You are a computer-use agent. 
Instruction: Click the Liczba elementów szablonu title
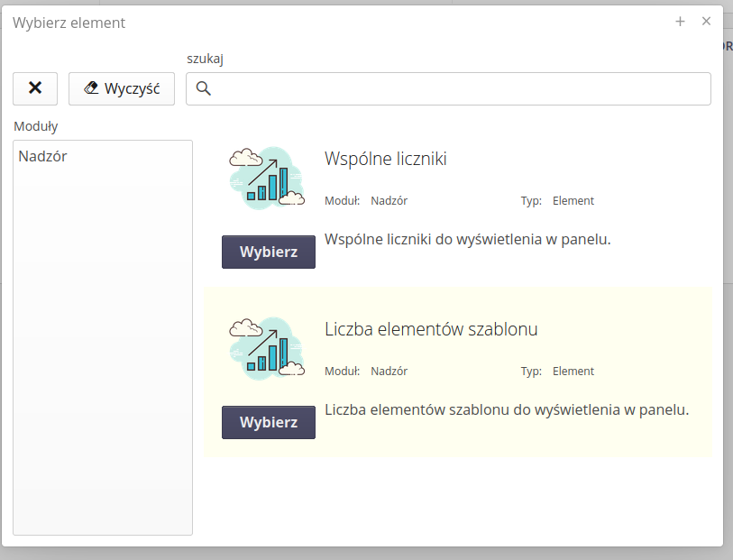(x=431, y=329)
